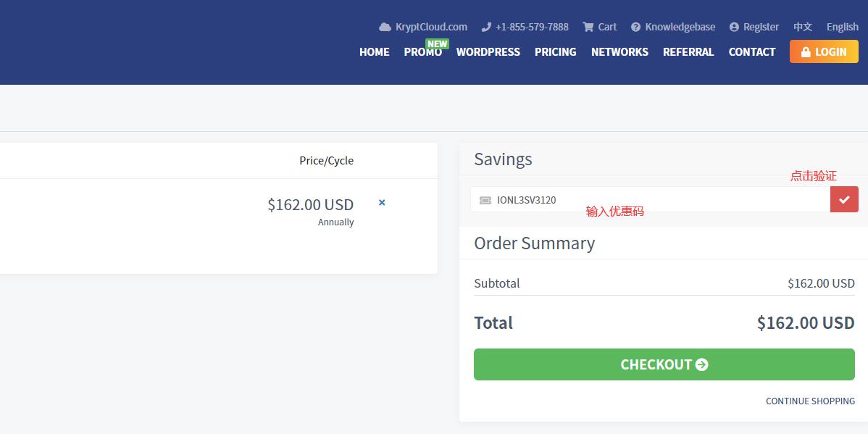
Task: Click the Knowledgebase question mark icon
Action: coord(635,27)
